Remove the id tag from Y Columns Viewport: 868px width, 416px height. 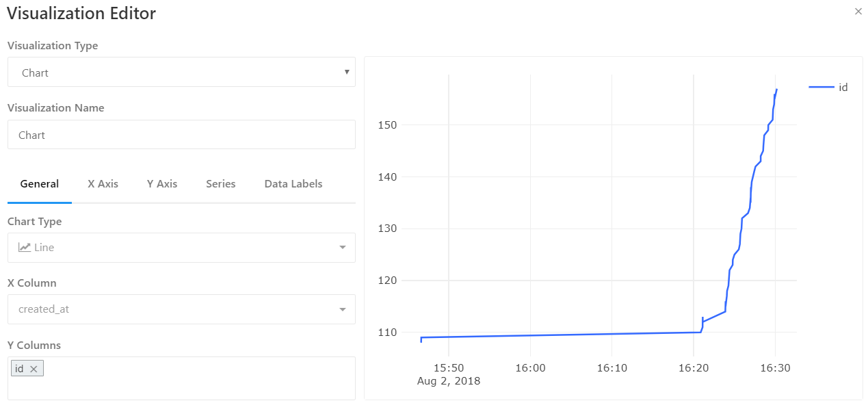(34, 369)
